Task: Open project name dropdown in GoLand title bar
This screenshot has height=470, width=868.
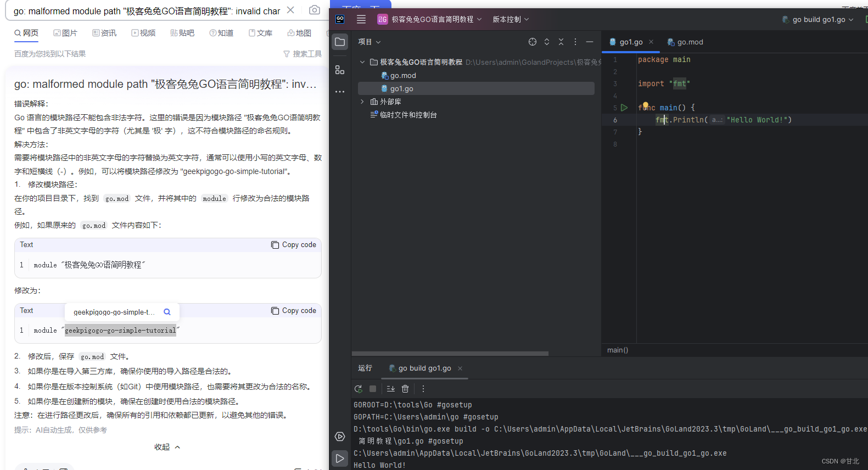Action: tap(436, 19)
